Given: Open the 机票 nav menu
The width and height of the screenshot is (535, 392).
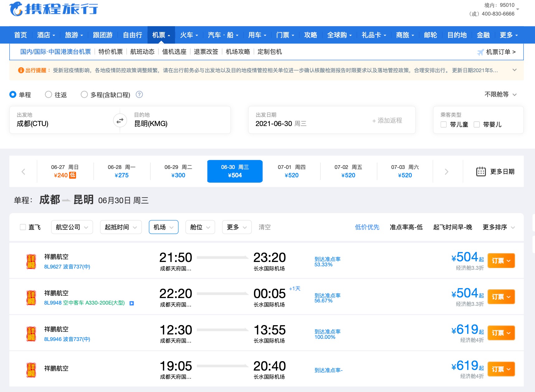Looking at the screenshot, I should [x=161, y=35].
